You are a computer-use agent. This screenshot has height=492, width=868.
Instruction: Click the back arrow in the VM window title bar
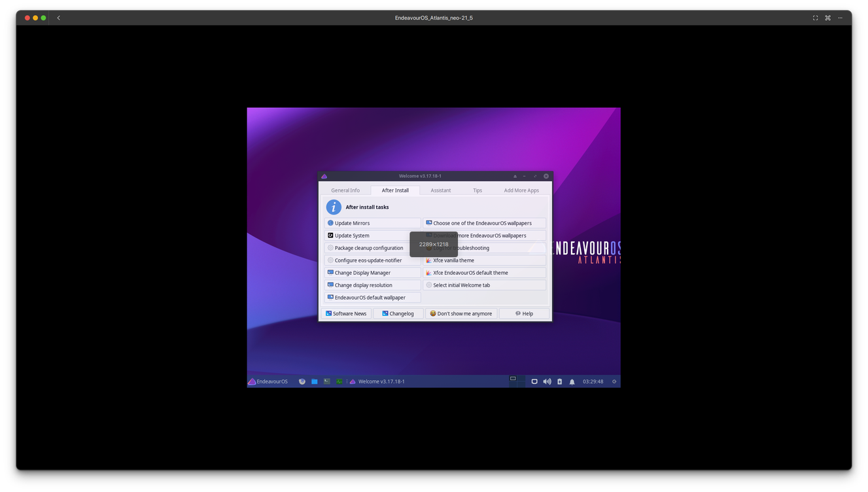point(59,18)
